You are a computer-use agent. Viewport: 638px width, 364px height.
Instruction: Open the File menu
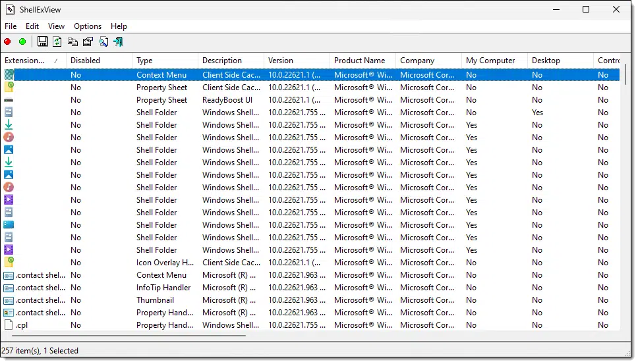(11, 26)
